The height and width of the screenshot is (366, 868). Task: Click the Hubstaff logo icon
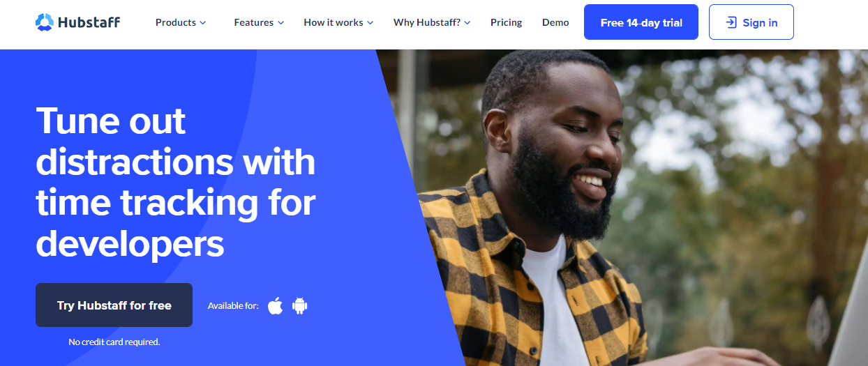pos(44,22)
